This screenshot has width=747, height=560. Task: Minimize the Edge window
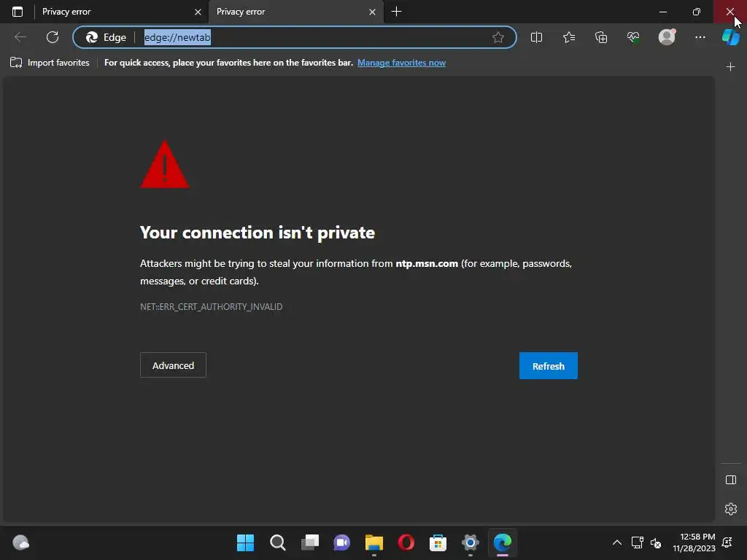coord(663,12)
